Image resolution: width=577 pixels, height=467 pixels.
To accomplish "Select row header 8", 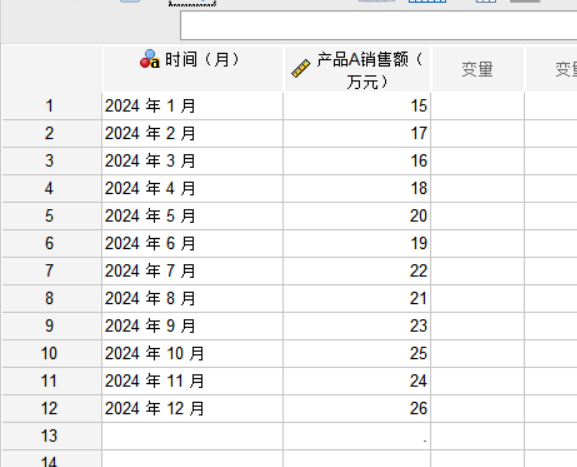I will 52,298.
